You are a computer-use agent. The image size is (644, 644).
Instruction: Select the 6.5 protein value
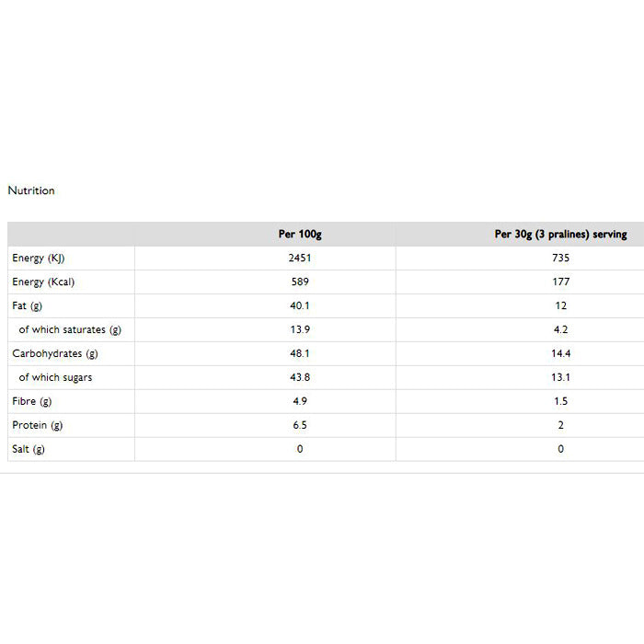click(300, 426)
